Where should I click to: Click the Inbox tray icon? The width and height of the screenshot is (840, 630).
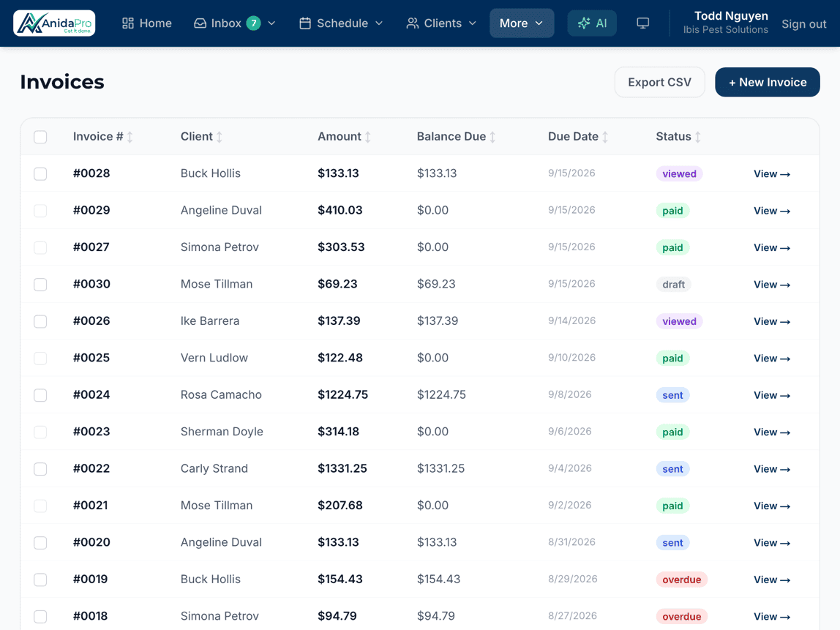[x=200, y=23]
